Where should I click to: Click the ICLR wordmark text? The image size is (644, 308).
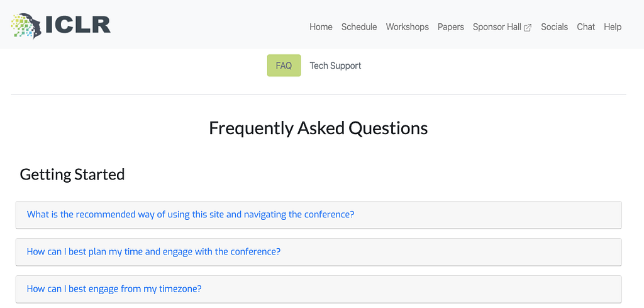(x=78, y=25)
